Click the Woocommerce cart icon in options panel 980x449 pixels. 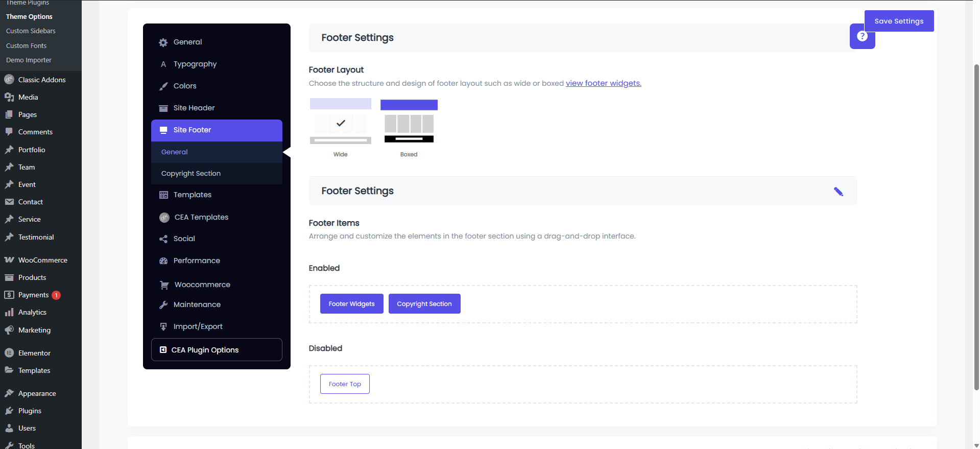(x=164, y=285)
